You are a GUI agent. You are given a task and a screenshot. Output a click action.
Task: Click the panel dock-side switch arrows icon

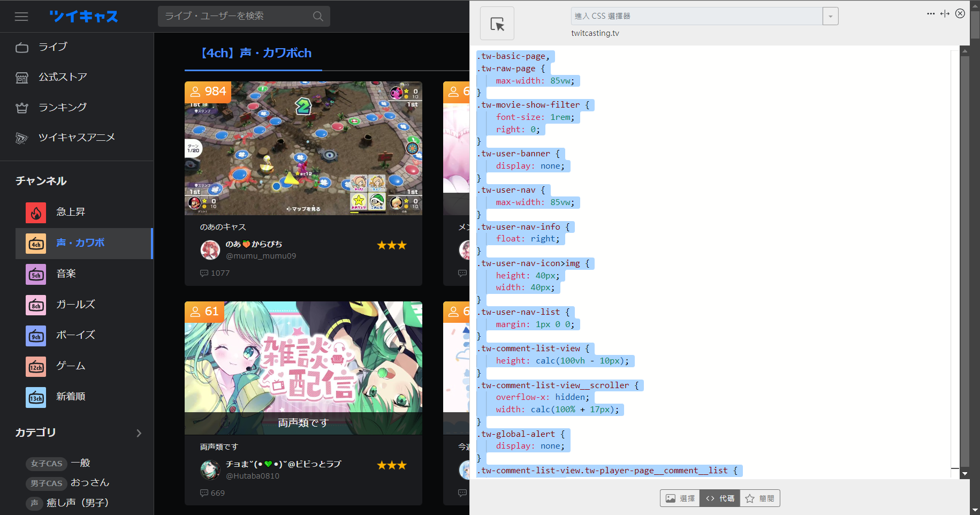(x=945, y=14)
